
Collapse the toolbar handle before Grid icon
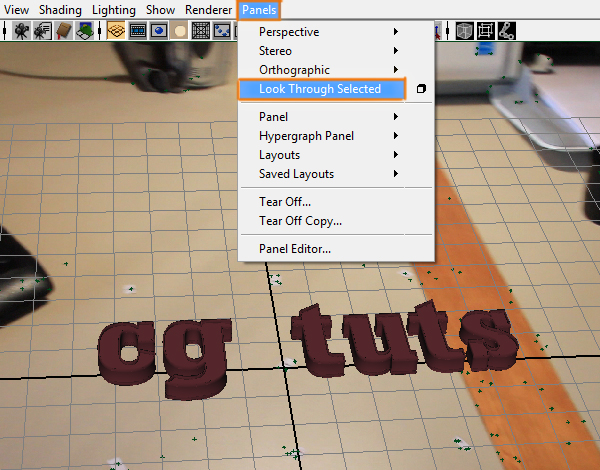coord(99,31)
